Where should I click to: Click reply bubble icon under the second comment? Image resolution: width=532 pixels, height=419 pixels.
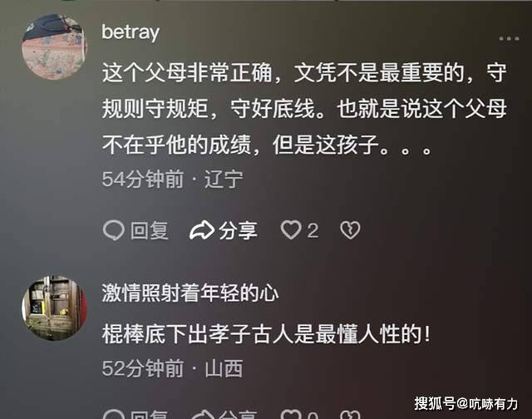[114, 415]
